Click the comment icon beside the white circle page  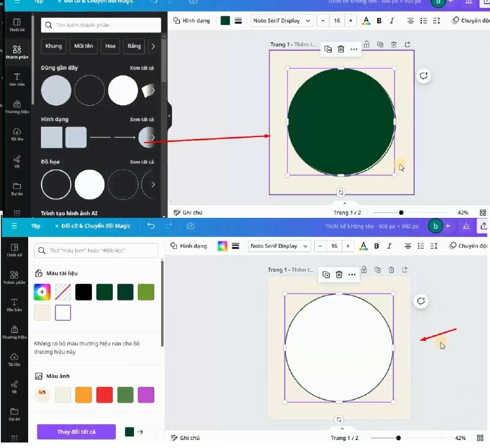(421, 301)
